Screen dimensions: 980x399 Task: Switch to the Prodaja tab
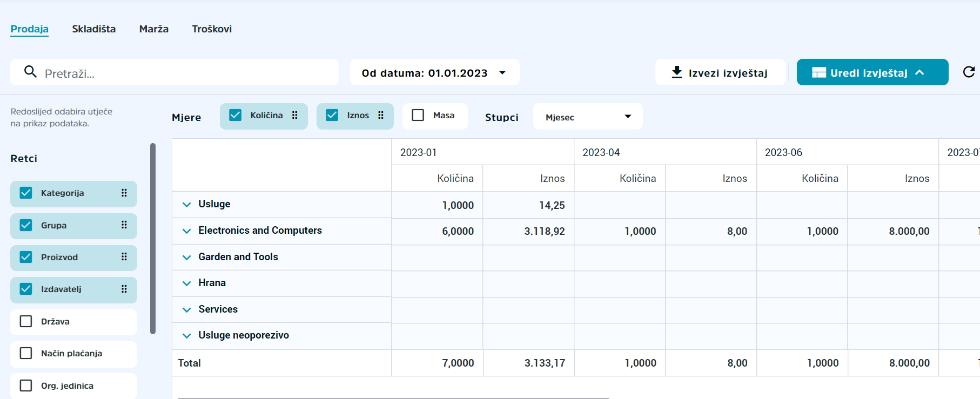(x=30, y=29)
